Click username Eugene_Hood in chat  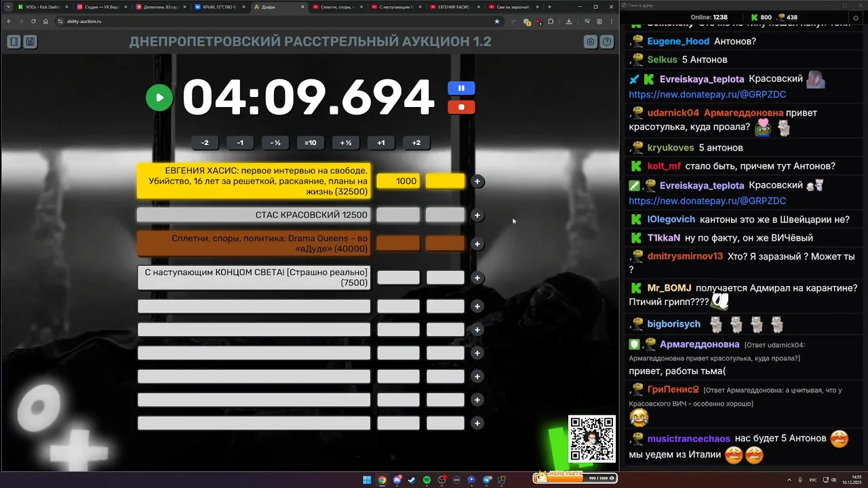(x=678, y=41)
